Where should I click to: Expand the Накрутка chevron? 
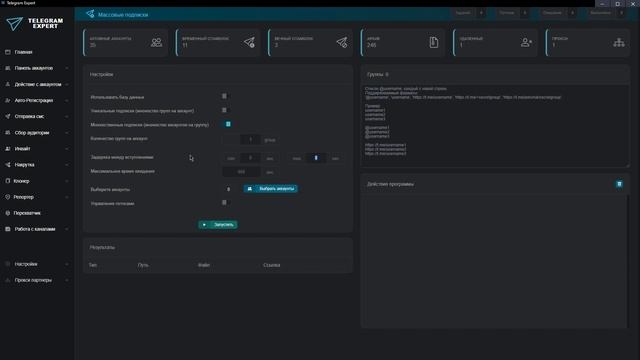(67, 165)
